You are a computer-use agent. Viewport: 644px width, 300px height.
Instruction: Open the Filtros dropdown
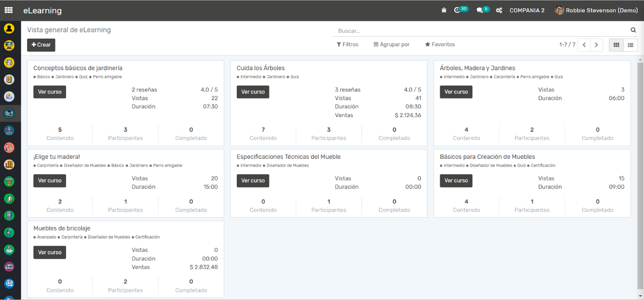[347, 45]
